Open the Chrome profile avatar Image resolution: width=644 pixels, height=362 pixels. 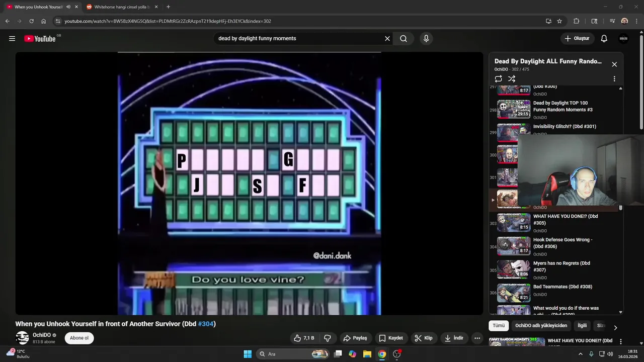coord(624,21)
